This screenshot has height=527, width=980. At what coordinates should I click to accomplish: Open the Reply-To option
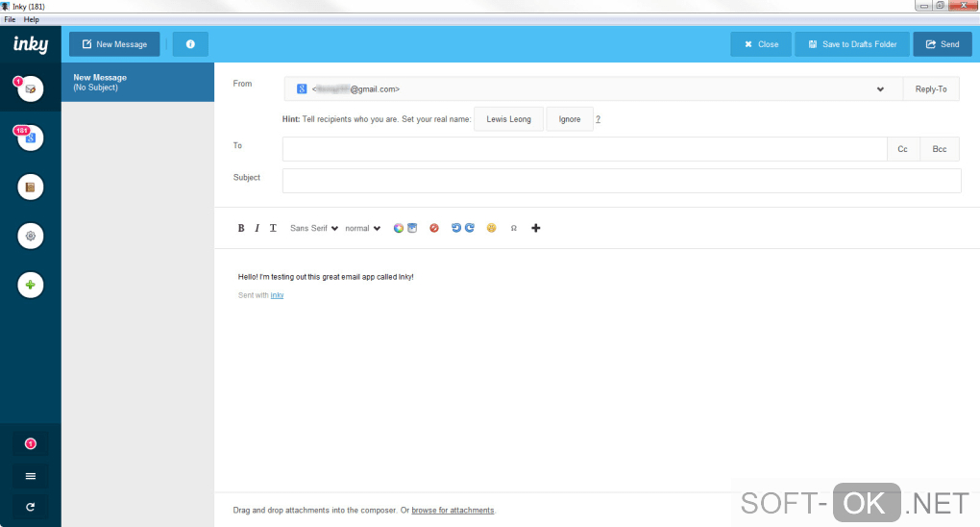(x=931, y=88)
